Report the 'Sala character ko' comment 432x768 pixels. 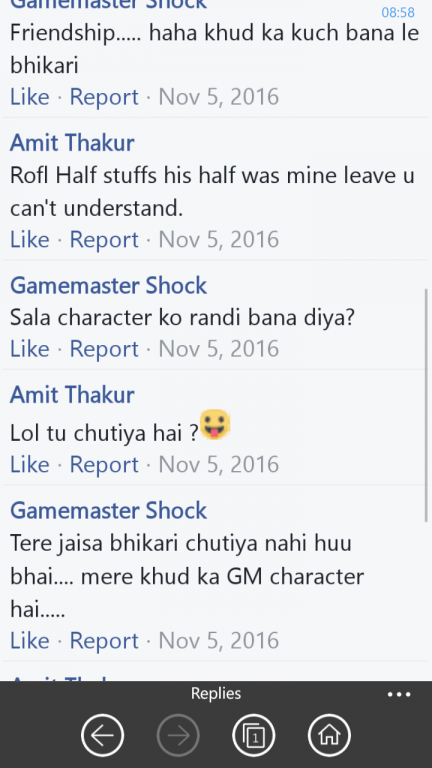(104, 349)
